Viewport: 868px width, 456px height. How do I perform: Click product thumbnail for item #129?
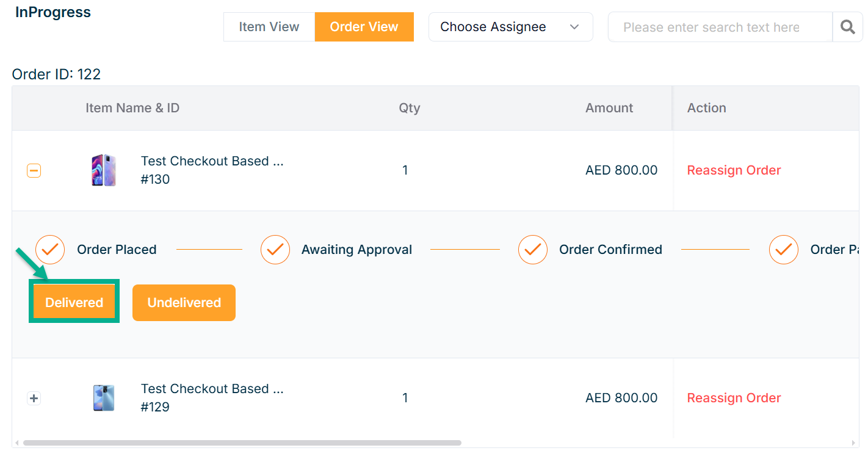103,398
